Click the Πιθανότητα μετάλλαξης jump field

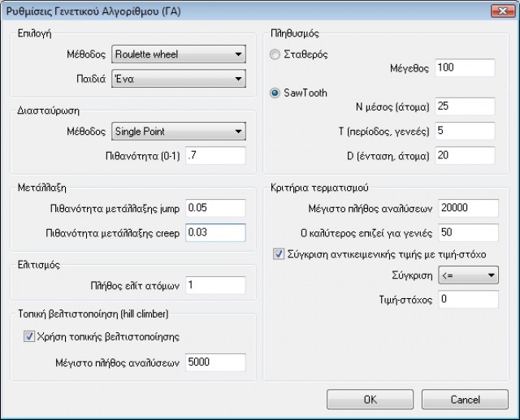point(214,209)
